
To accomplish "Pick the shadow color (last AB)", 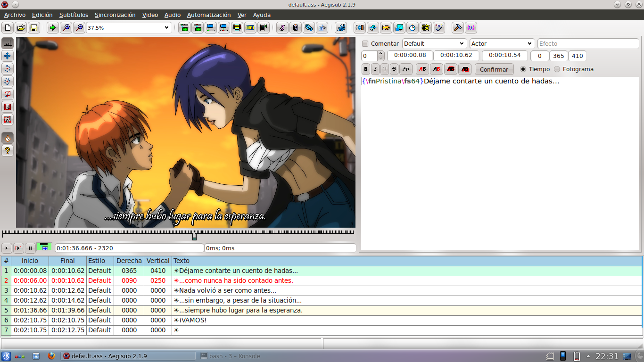I will (x=465, y=69).
